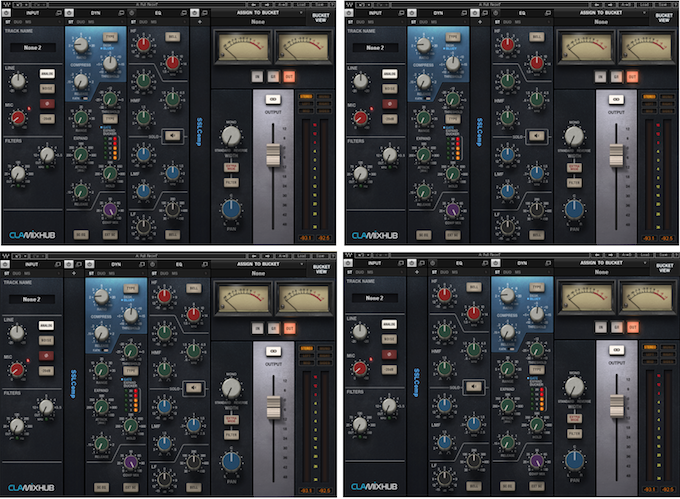Click the STEREO meter mode in top-right window
The width and height of the screenshot is (680, 499).
(x=649, y=97)
